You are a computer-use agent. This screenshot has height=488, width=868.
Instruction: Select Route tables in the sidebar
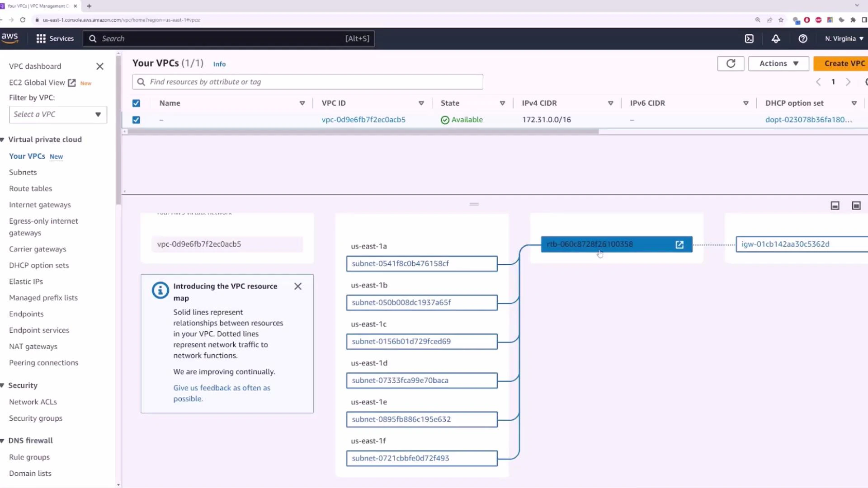[30, 188]
